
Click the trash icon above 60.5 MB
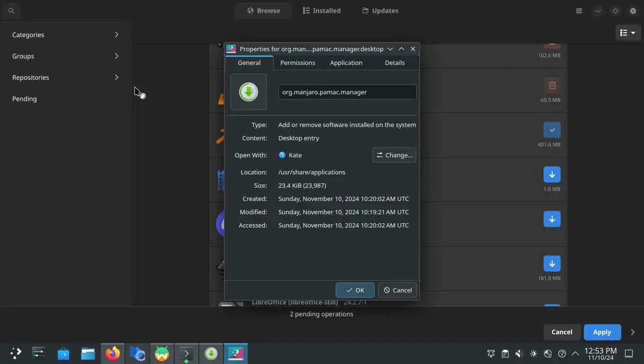pyautogui.click(x=552, y=85)
